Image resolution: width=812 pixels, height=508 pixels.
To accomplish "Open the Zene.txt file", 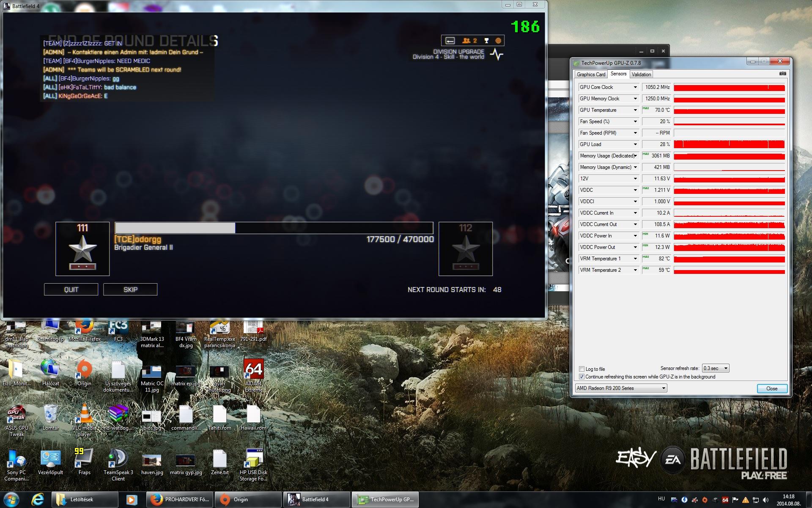I will pyautogui.click(x=219, y=462).
